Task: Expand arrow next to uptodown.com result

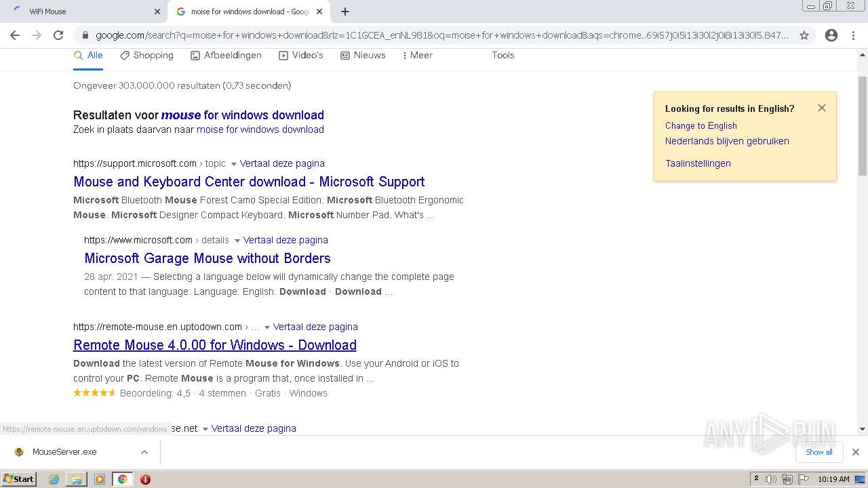Action: [267, 327]
